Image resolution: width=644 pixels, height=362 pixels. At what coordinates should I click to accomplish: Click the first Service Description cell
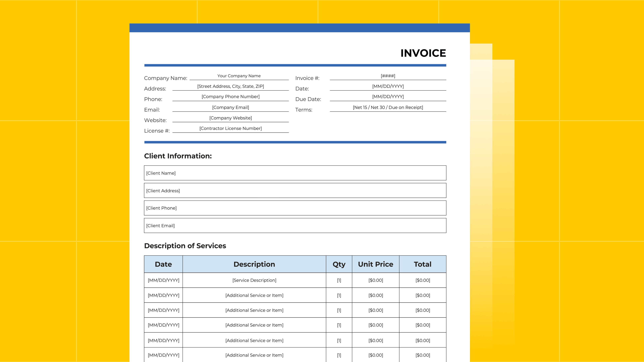254,280
